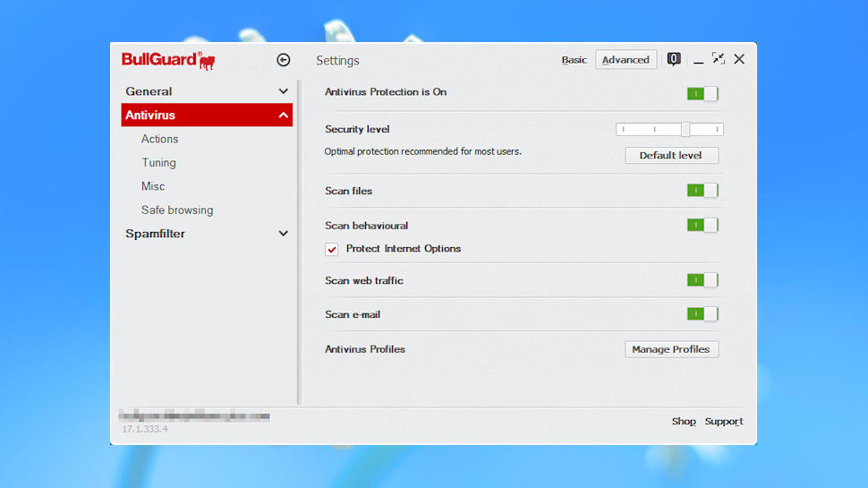Open the Support link

[724, 422]
